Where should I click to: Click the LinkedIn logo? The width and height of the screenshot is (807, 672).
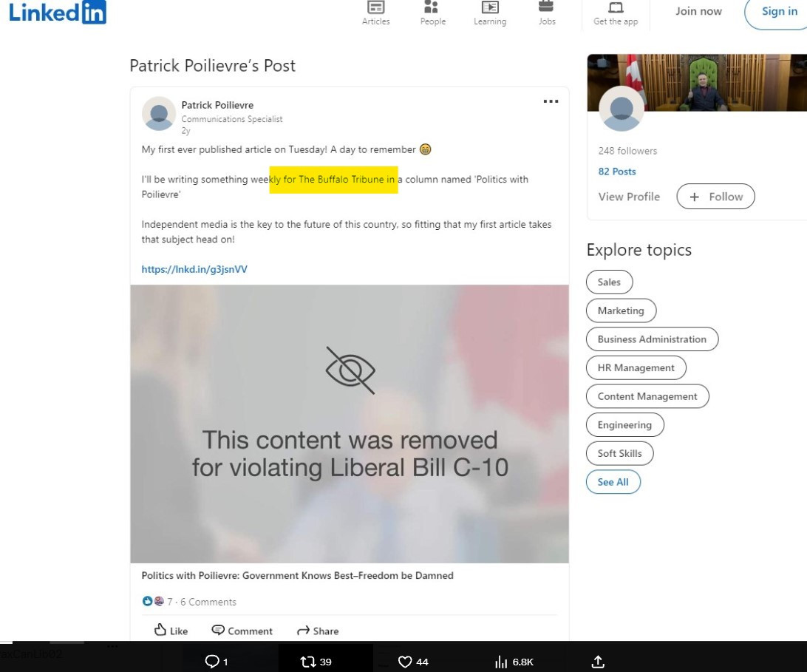pyautogui.click(x=57, y=12)
